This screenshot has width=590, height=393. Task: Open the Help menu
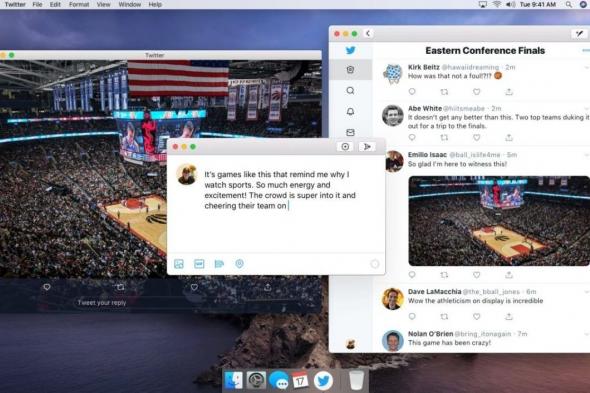155,5
